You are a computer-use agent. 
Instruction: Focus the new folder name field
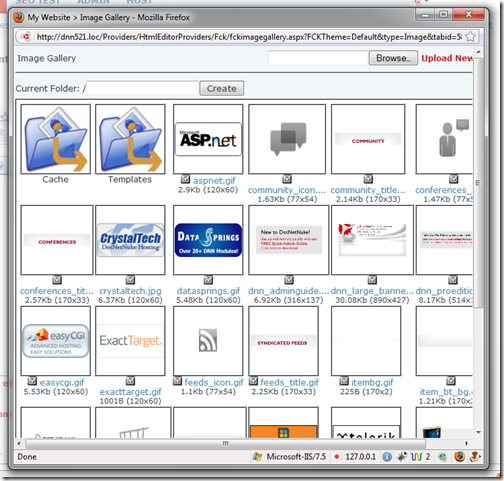click(143, 88)
